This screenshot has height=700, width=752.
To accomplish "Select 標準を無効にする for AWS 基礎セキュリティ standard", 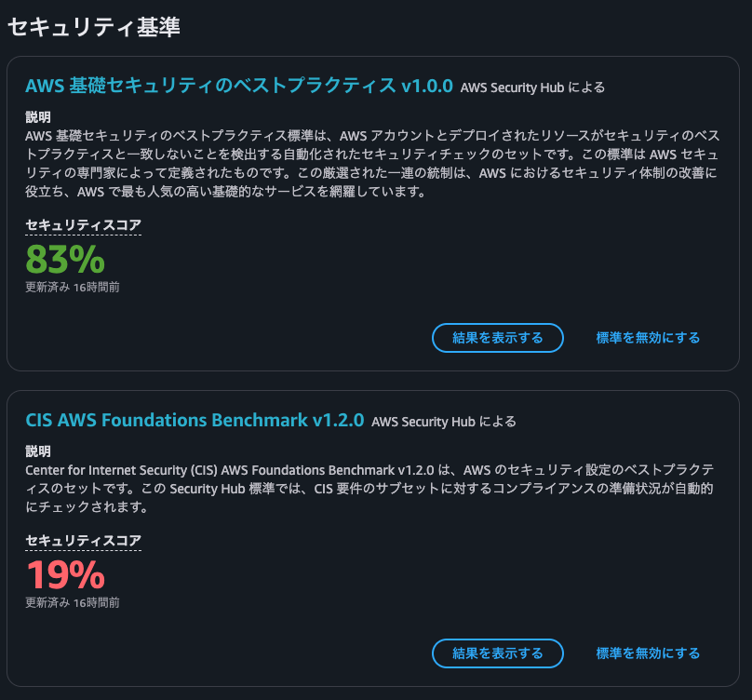I will (x=648, y=338).
